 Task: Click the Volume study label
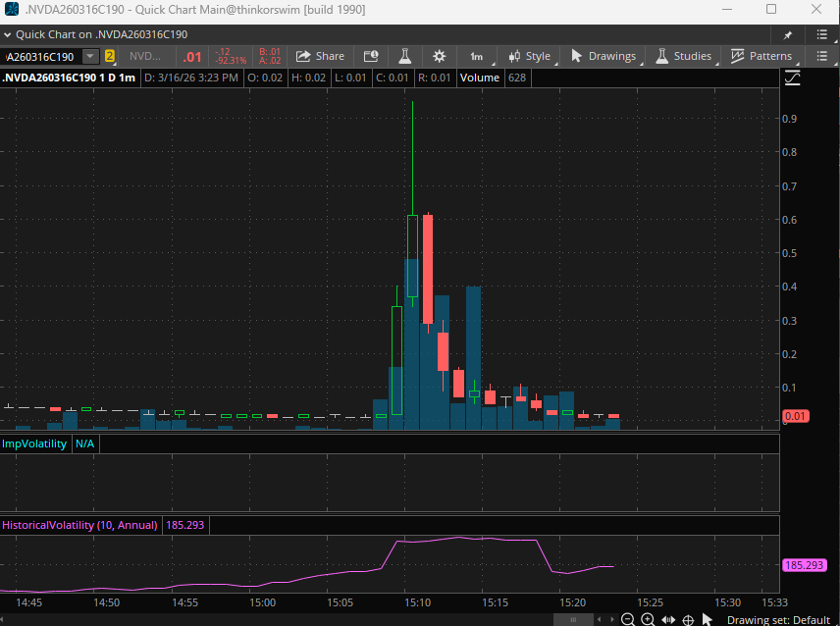[480, 78]
